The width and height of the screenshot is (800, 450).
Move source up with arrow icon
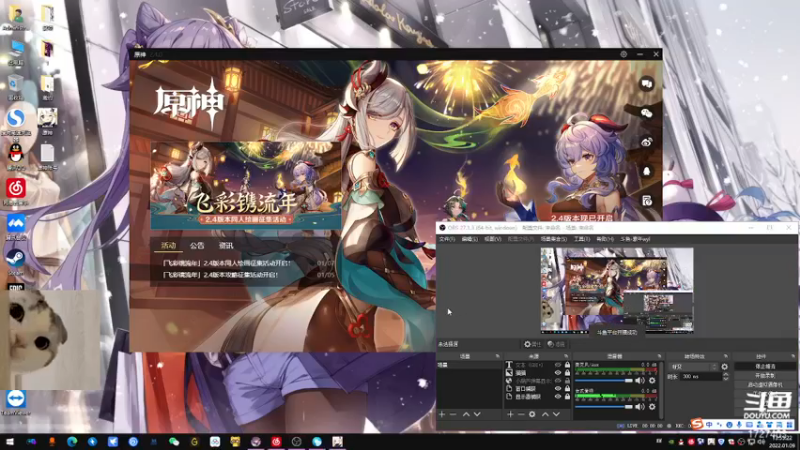pos(545,414)
